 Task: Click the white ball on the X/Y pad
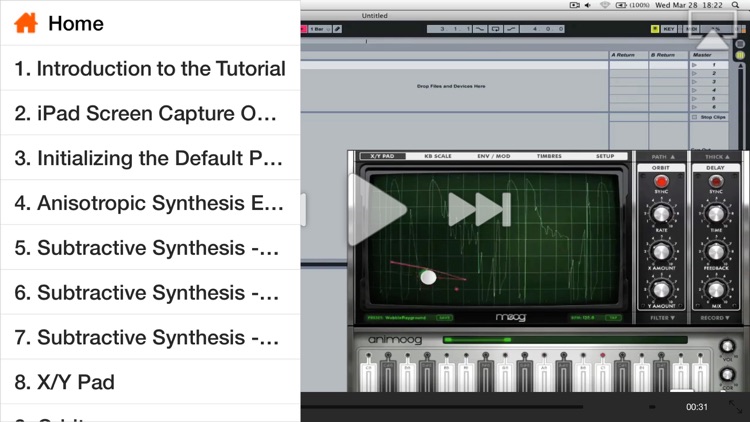click(x=428, y=277)
